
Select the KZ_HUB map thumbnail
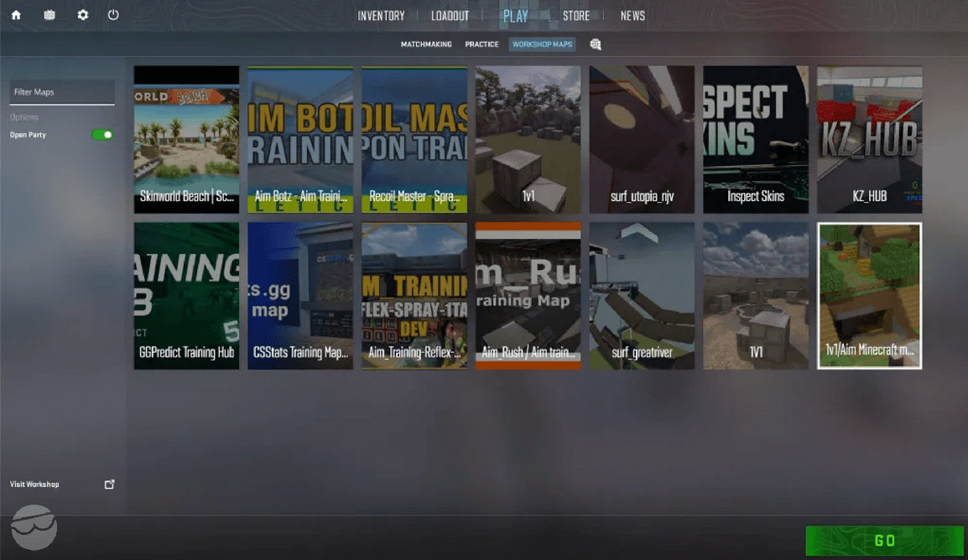coord(869,140)
